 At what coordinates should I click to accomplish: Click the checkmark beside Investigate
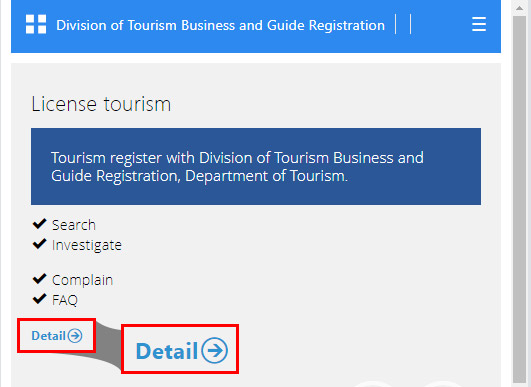point(39,244)
